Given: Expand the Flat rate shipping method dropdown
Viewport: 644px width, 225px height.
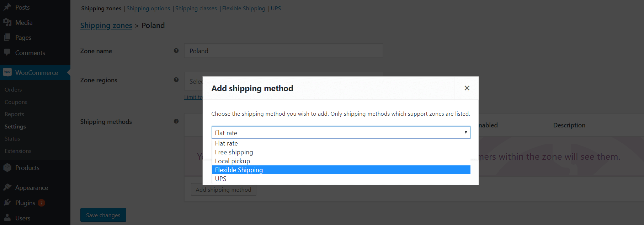Looking at the screenshot, I should 341,132.
